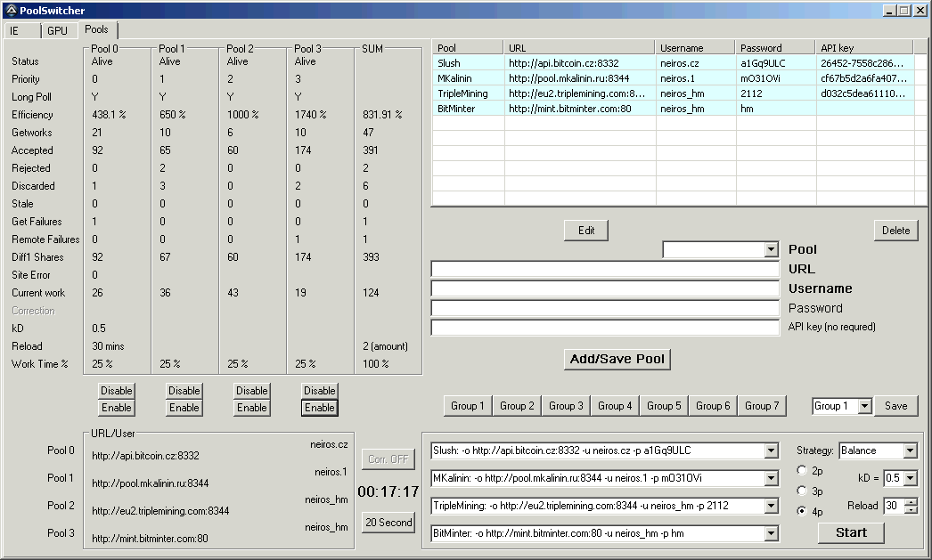
Task: Switch to the IE tab
Action: (22, 30)
